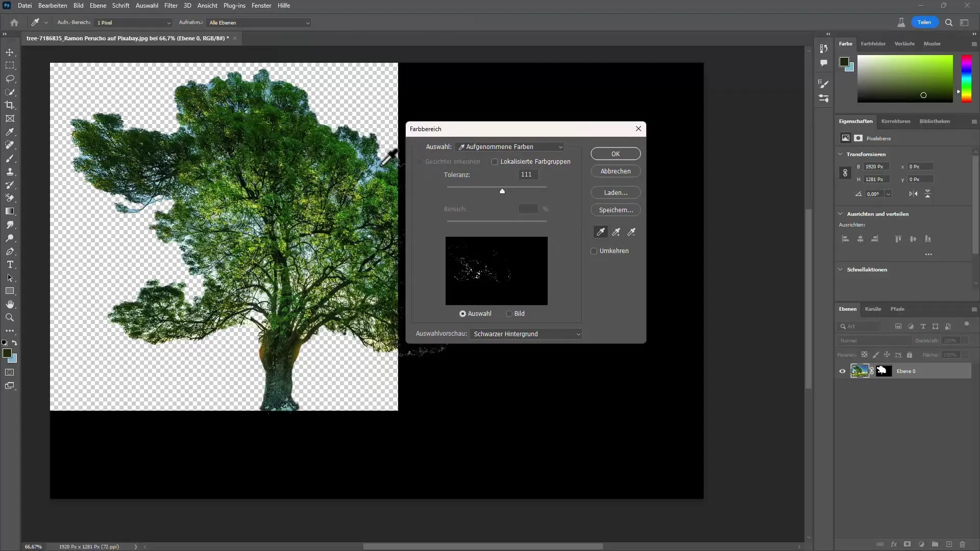Click the Abbrechen button

616,171
